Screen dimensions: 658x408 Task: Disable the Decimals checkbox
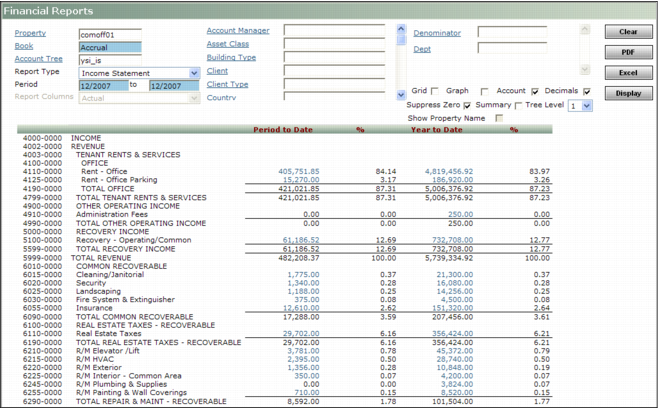coord(587,91)
